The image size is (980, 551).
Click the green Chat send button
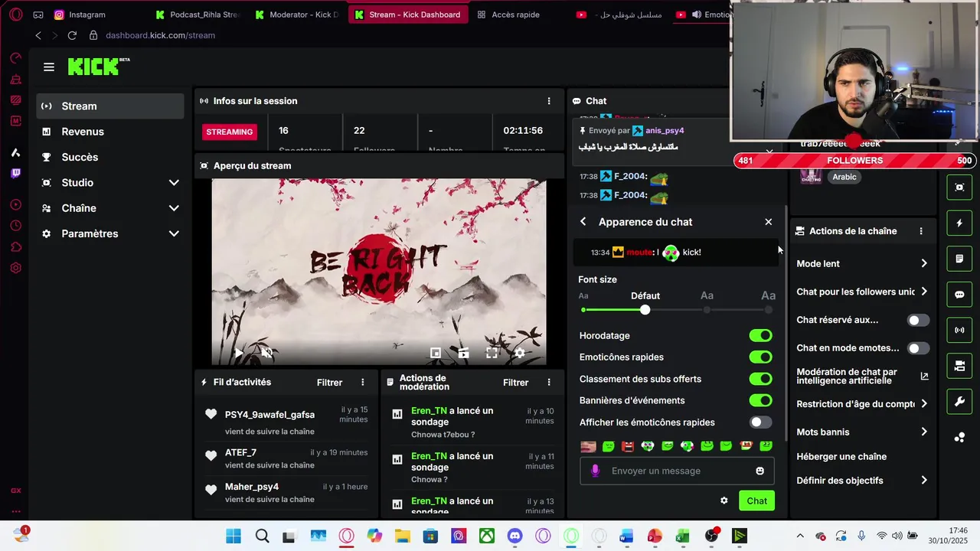click(756, 500)
